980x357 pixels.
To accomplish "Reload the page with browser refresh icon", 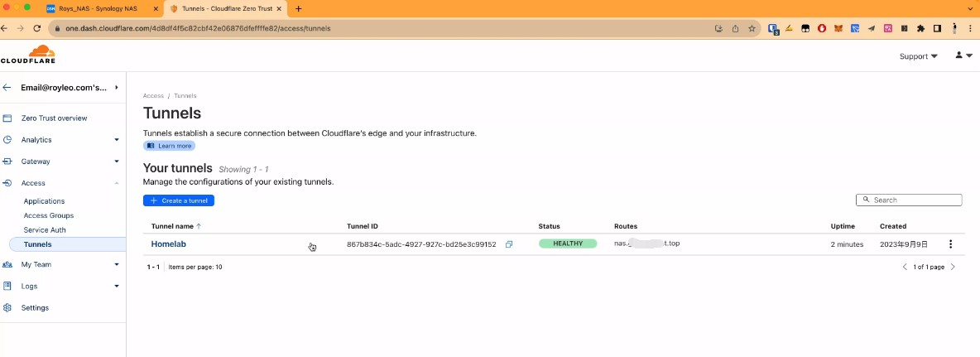I will tap(37, 28).
